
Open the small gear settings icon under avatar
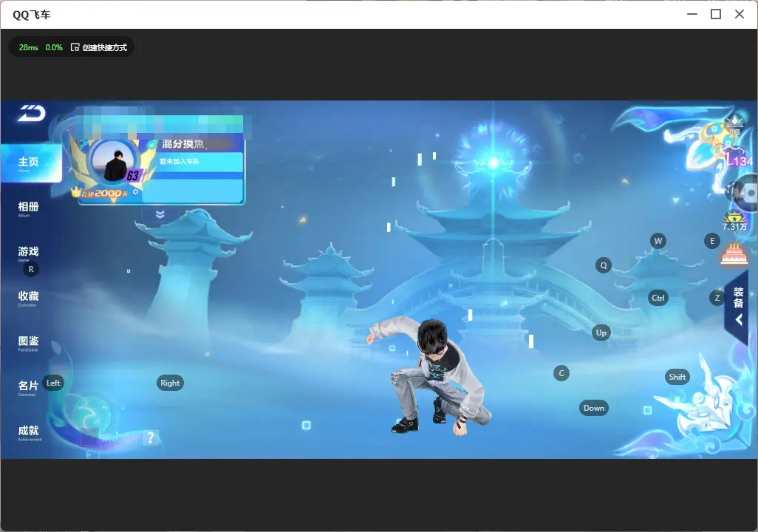[x=135, y=192]
